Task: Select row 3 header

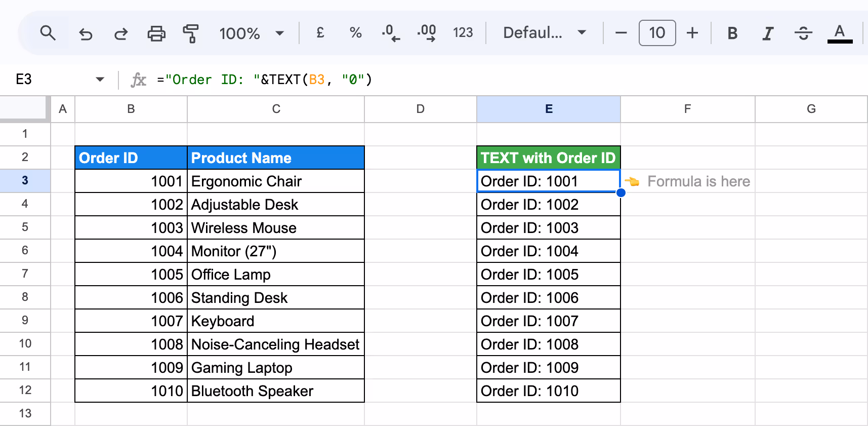Action: pyautogui.click(x=25, y=181)
